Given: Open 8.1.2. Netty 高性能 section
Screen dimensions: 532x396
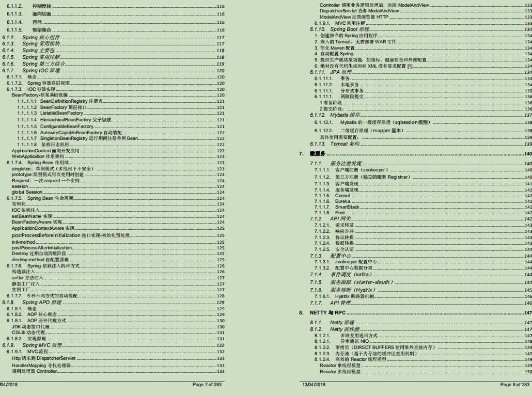Looking at the screenshot, I should [x=421, y=329].
